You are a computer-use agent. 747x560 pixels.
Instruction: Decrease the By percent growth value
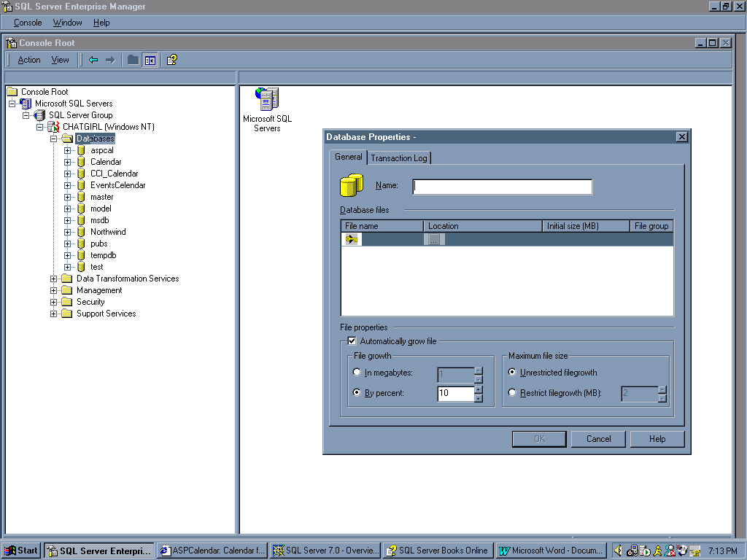click(479, 398)
